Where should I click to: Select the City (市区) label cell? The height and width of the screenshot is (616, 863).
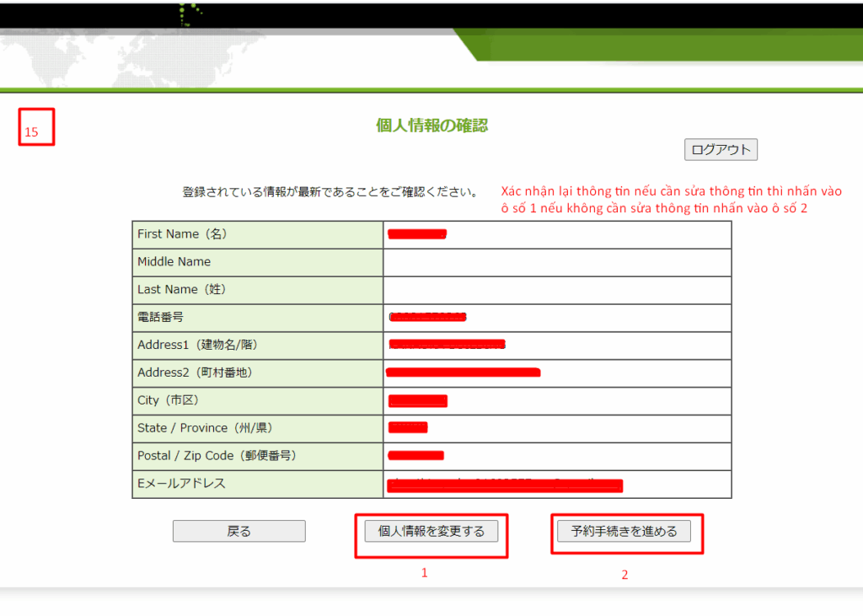click(257, 400)
